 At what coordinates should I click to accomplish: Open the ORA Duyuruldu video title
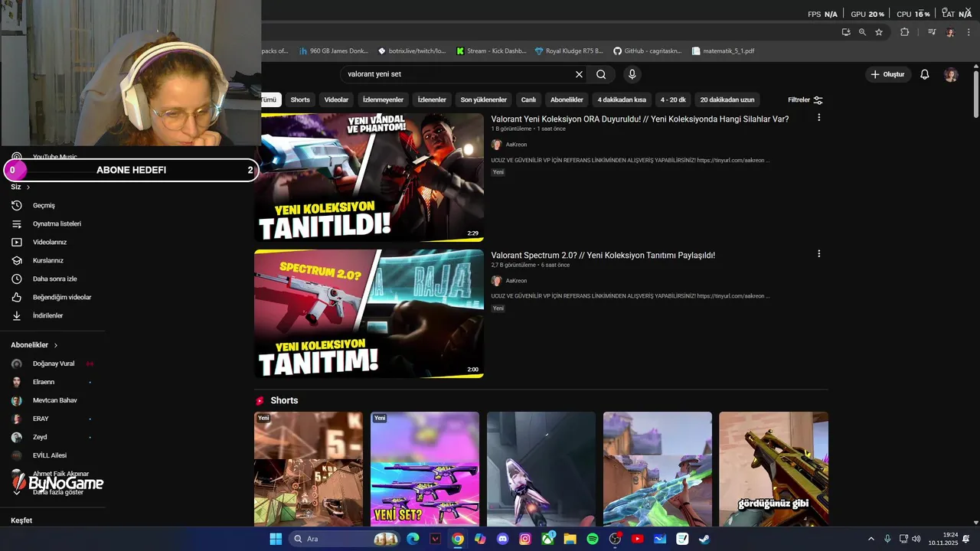639,119
